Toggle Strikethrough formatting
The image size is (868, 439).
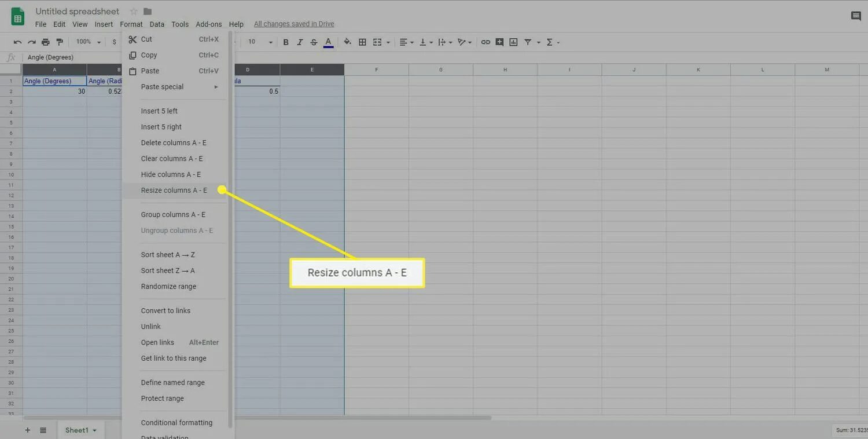point(314,42)
